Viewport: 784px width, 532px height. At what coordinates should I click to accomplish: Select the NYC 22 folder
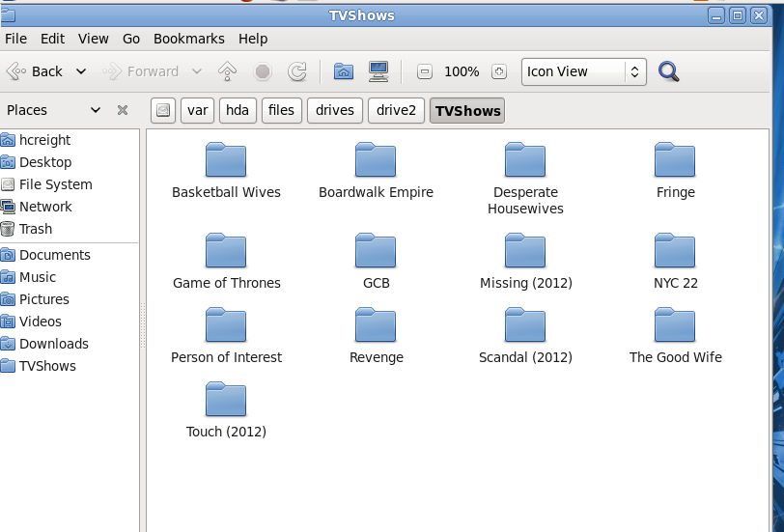point(676,262)
